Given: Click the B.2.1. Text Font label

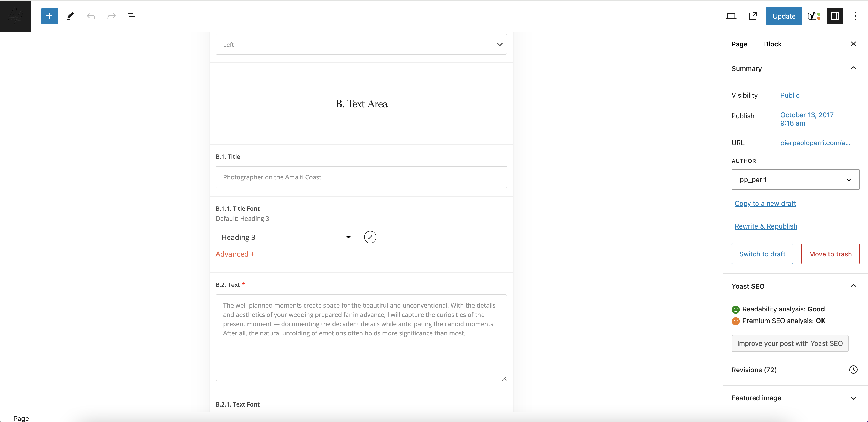Looking at the screenshot, I should (x=238, y=404).
